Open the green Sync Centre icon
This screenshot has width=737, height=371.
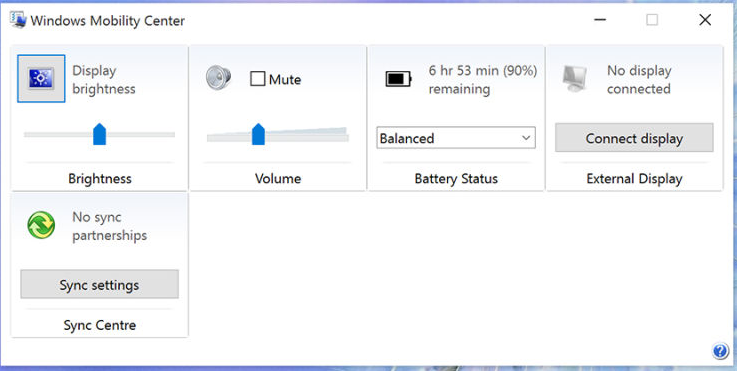coord(41,225)
